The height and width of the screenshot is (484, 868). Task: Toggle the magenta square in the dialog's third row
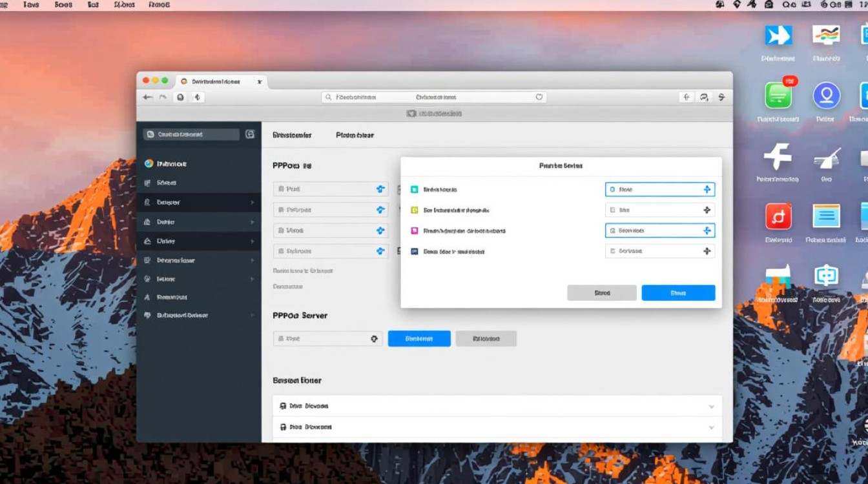click(x=415, y=230)
